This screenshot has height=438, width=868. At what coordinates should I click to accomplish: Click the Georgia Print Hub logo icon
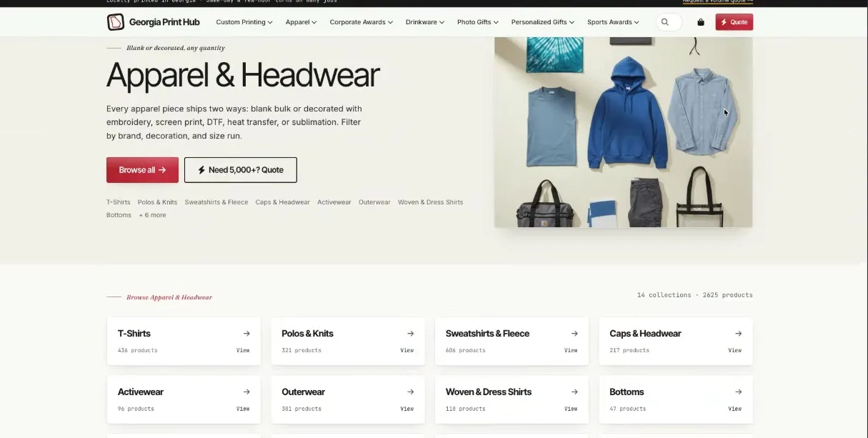click(x=116, y=22)
